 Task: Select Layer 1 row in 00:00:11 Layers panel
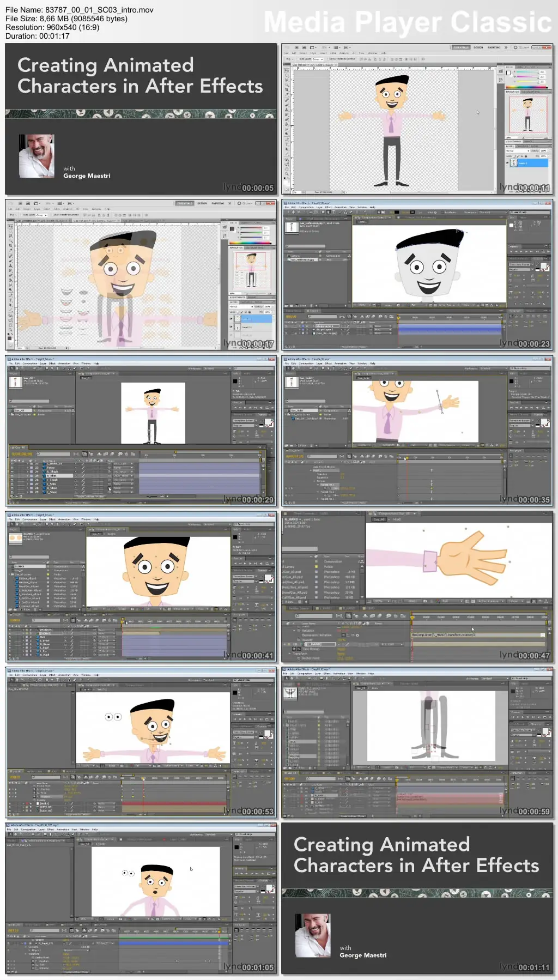pyautogui.click(x=526, y=163)
